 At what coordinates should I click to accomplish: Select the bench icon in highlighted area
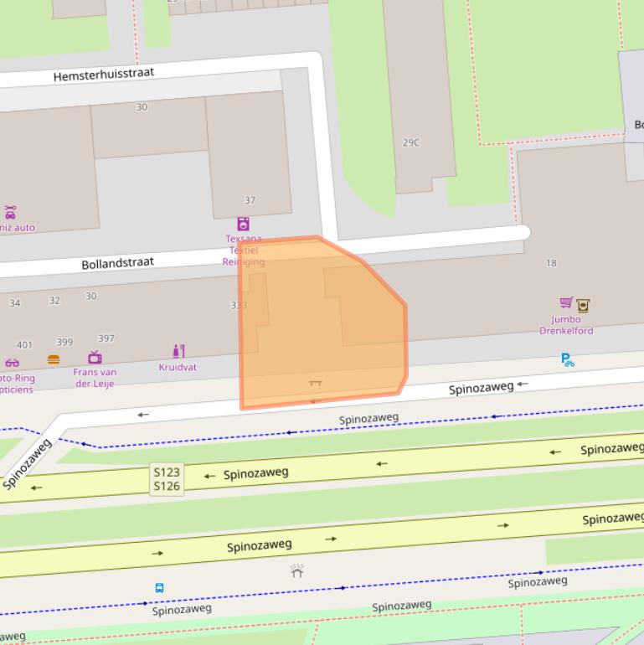point(316,383)
